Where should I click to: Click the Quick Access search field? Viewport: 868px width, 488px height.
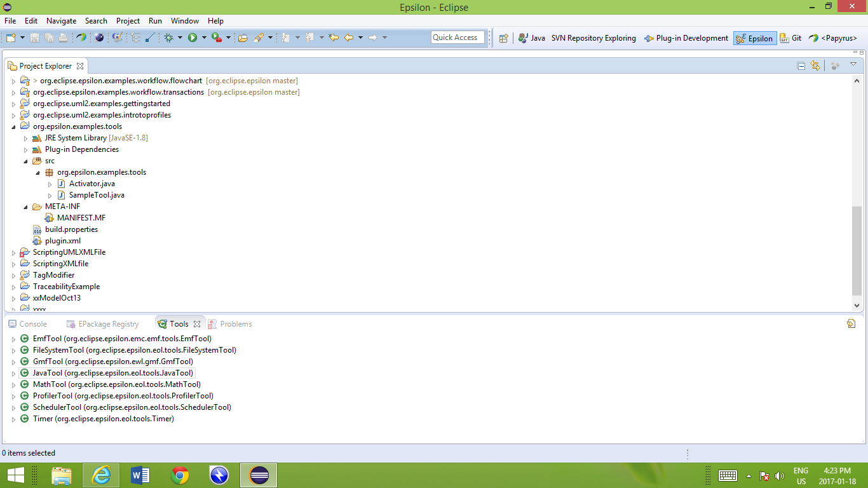tap(458, 37)
